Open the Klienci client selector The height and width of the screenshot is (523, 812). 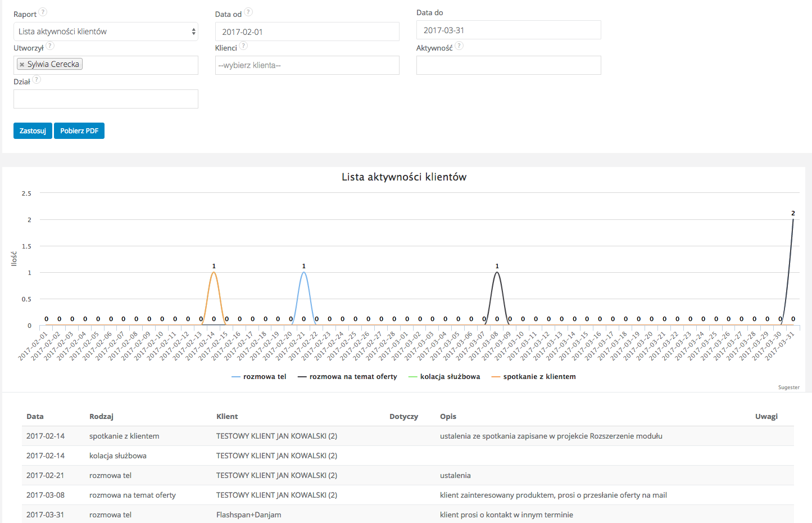pyautogui.click(x=307, y=65)
